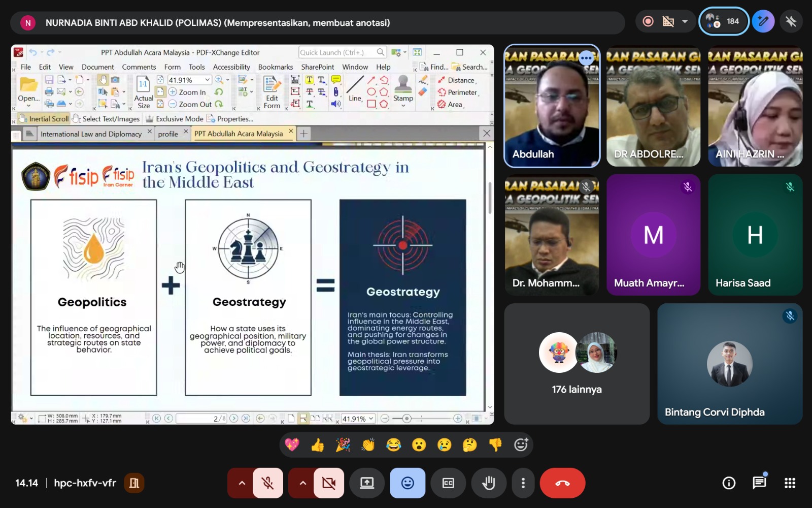Send the heart reaction
The width and height of the screenshot is (812, 508).
292,446
